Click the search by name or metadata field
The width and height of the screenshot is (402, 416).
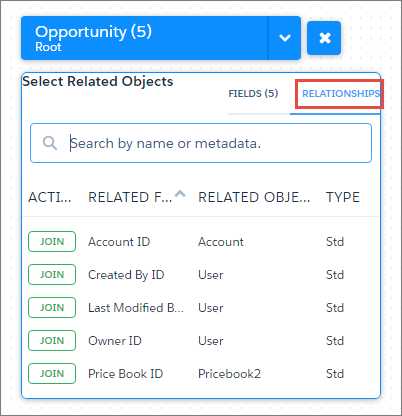click(x=201, y=143)
